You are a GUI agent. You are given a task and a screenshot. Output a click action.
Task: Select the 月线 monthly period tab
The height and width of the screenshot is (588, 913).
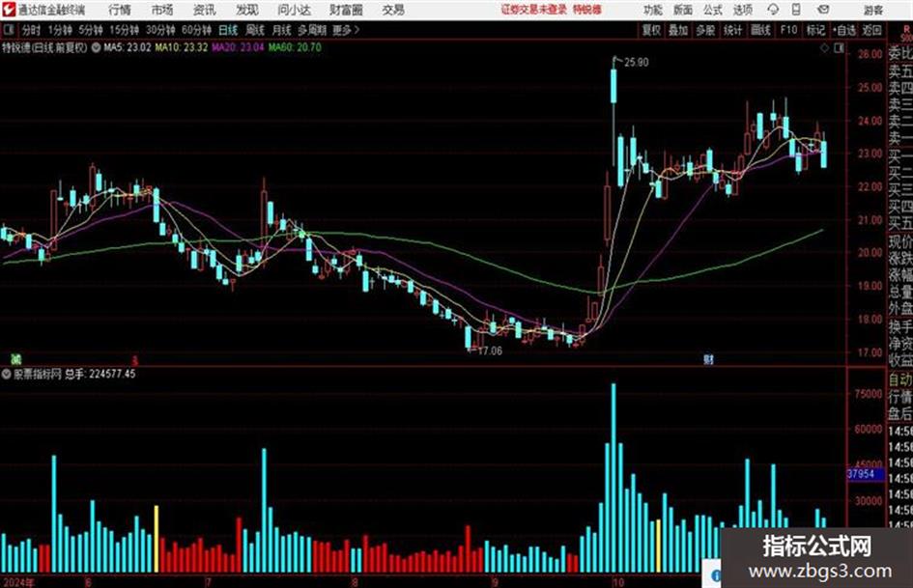(282, 30)
